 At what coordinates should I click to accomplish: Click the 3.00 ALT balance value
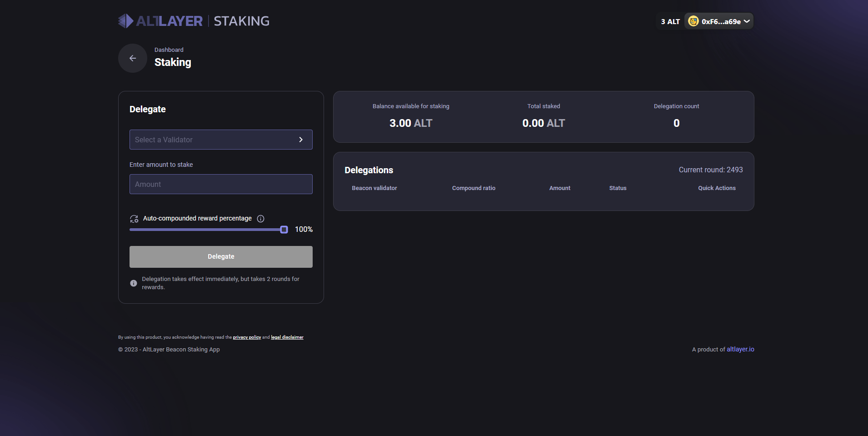411,123
